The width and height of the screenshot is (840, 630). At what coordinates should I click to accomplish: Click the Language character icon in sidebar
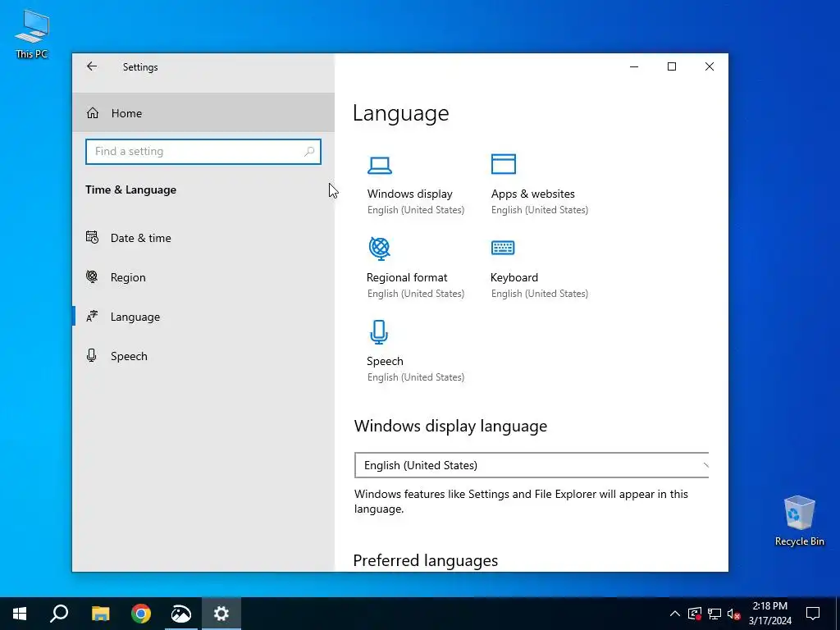(92, 316)
